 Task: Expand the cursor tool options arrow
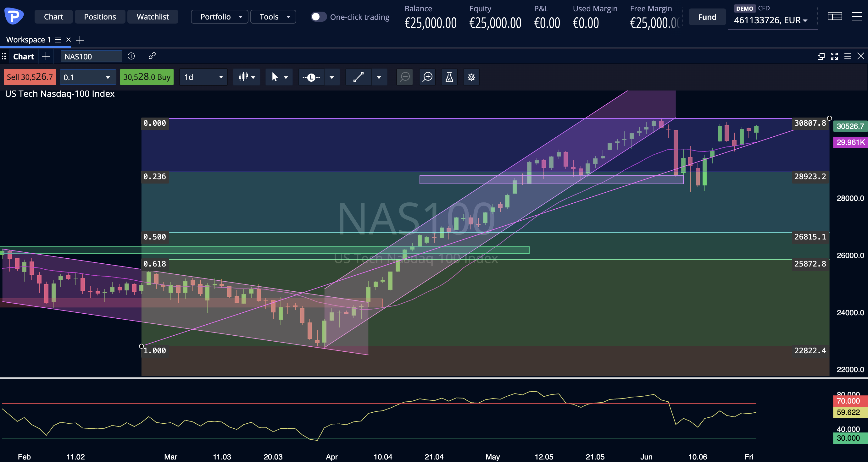click(286, 77)
